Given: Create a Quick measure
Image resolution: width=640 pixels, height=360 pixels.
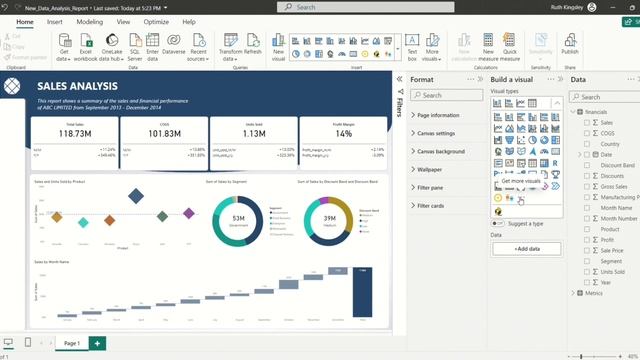Looking at the screenshot, I should (x=510, y=47).
